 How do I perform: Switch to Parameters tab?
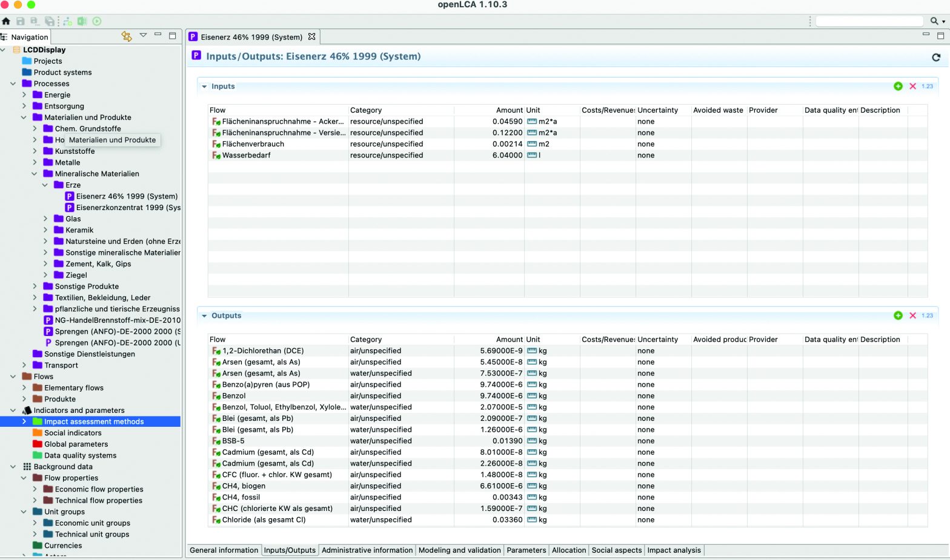526,550
